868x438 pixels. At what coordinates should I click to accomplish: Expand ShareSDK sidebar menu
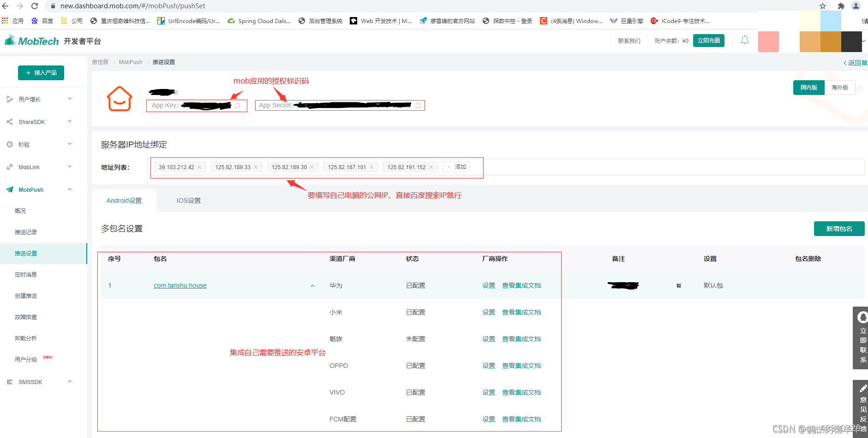pos(43,122)
